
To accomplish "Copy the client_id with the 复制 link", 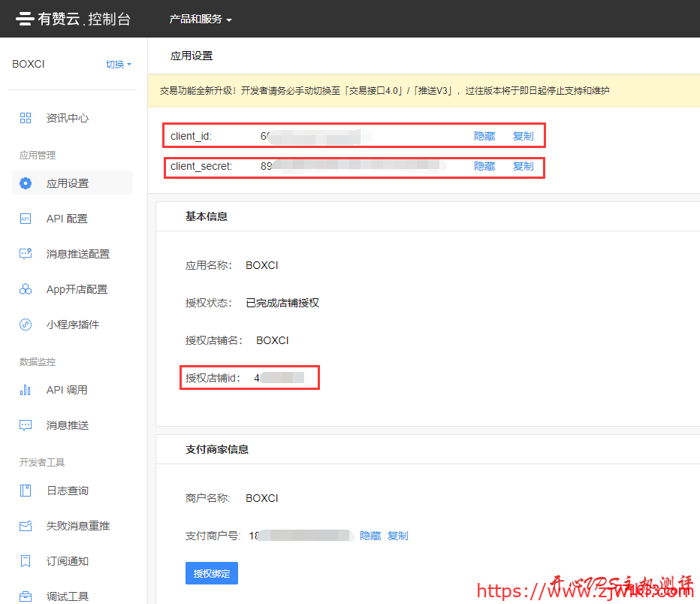I will pyautogui.click(x=523, y=135).
